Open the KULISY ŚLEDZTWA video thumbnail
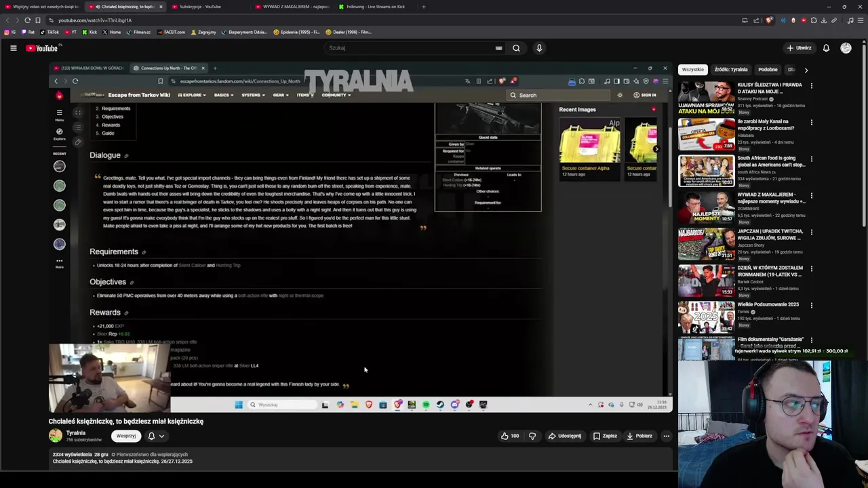 point(707,98)
